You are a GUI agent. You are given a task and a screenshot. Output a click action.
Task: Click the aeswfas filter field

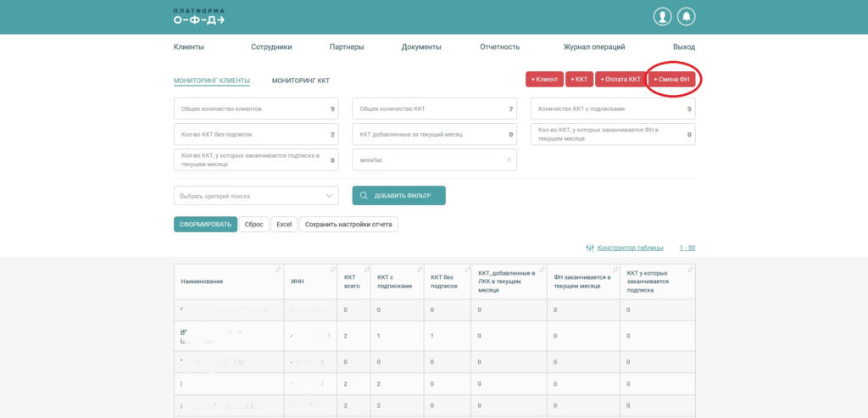435,159
